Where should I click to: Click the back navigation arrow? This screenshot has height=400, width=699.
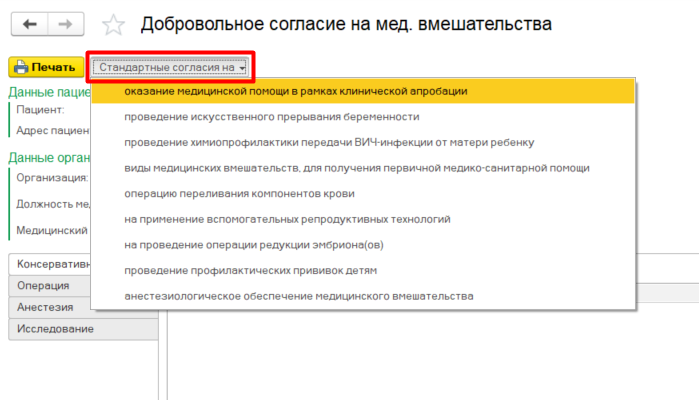[28, 22]
